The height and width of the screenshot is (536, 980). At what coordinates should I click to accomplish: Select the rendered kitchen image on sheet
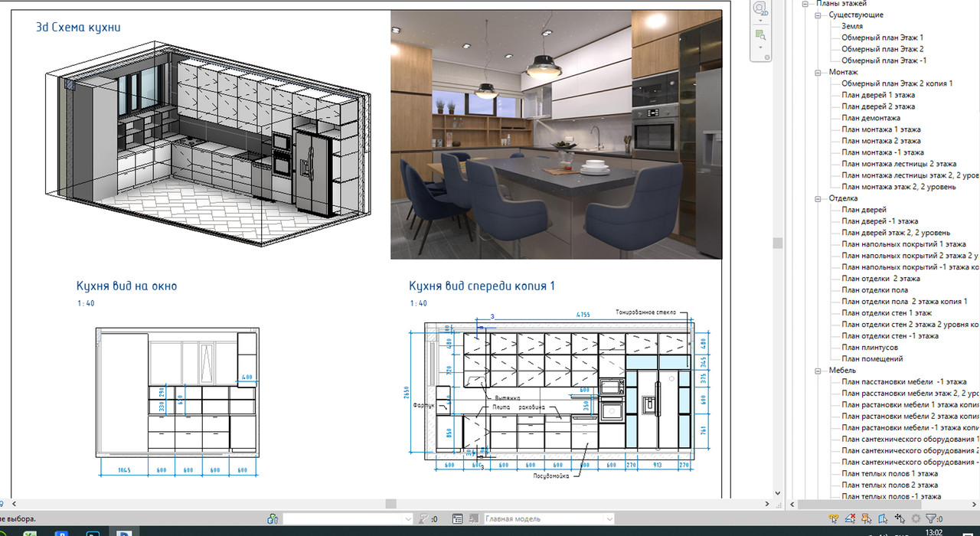click(556, 134)
